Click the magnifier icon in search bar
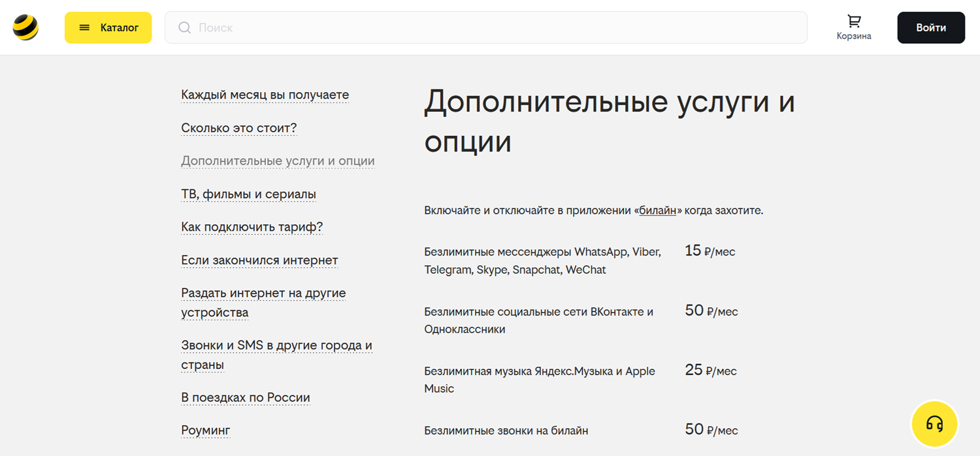The image size is (980, 456). tap(184, 27)
